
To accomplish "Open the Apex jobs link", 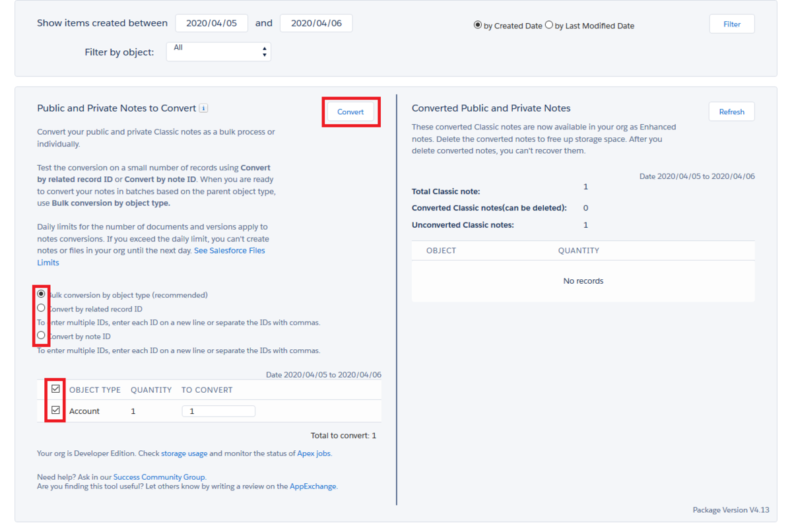I will 314,453.
